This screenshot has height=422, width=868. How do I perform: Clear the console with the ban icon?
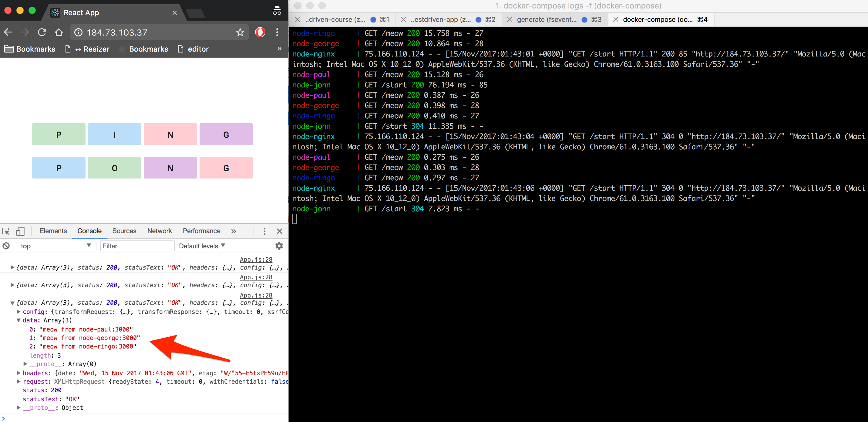point(6,246)
